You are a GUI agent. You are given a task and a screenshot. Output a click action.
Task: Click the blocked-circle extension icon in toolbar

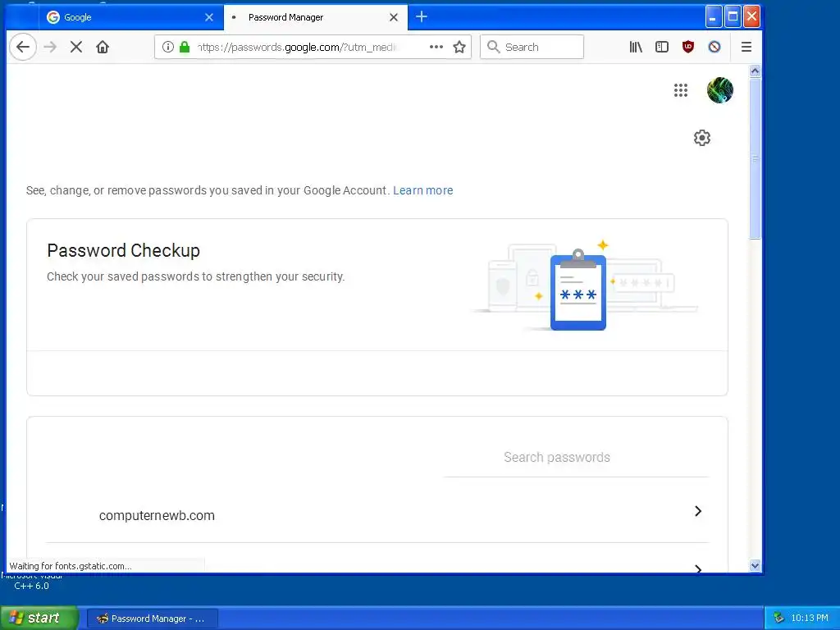(714, 47)
